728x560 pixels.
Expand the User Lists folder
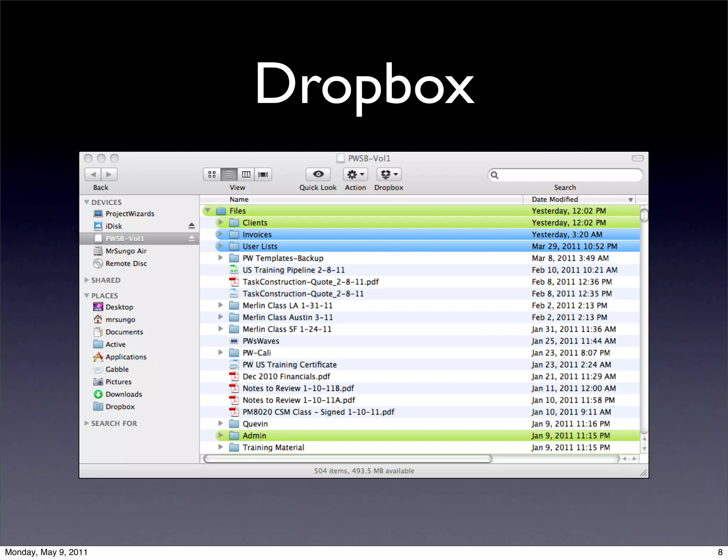pos(220,246)
